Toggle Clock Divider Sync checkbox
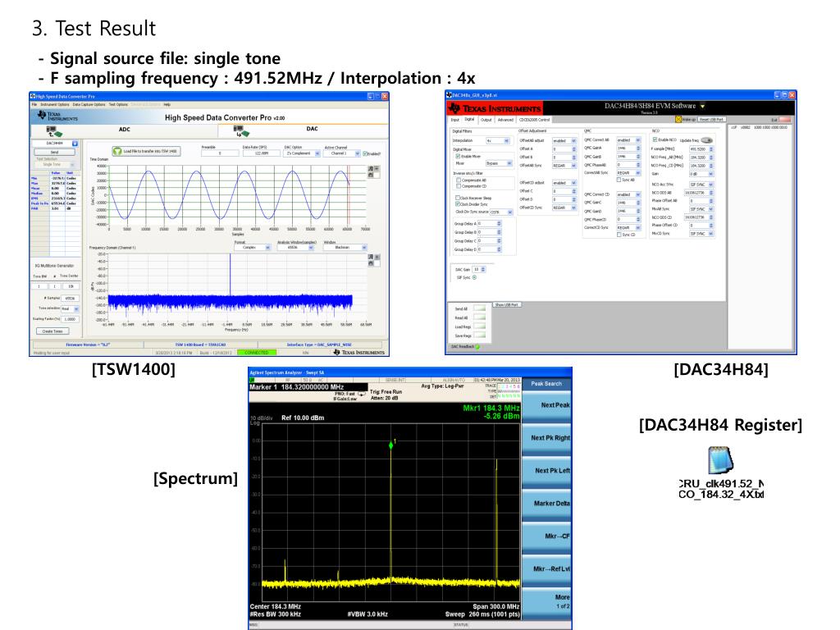The image size is (840, 630). (x=458, y=204)
